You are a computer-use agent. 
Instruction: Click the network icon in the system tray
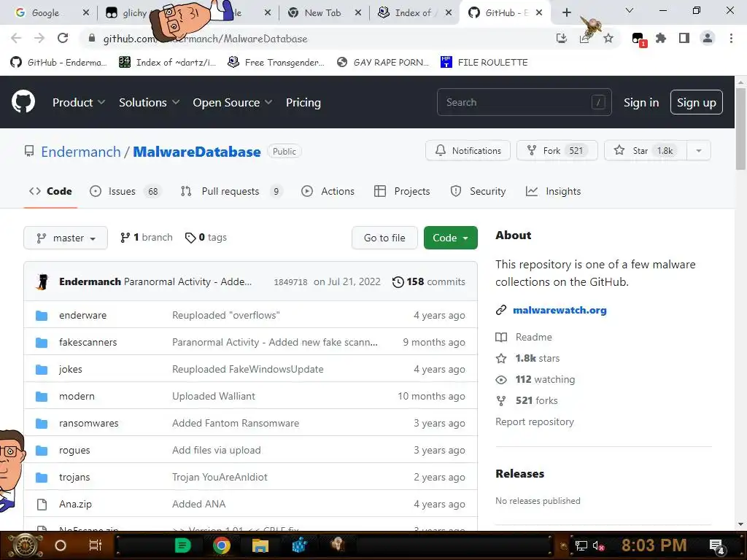pos(581,545)
